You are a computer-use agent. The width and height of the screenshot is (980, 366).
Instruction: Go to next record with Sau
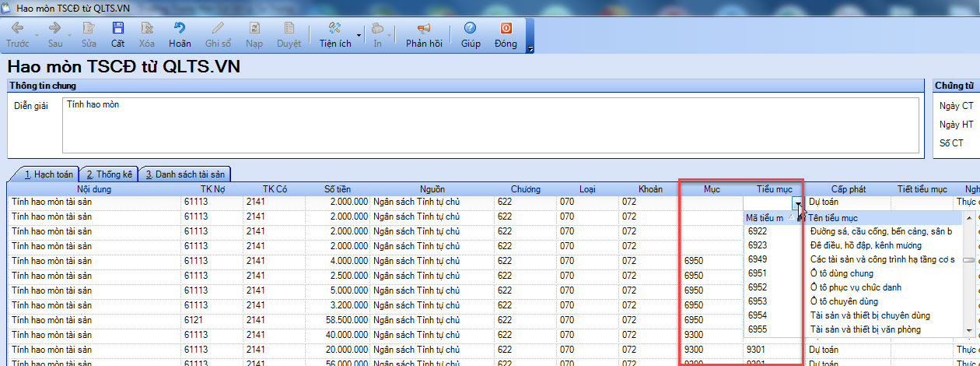(x=55, y=34)
